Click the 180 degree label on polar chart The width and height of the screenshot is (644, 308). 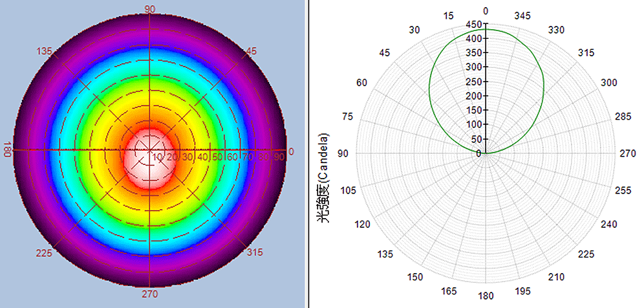[486, 296]
